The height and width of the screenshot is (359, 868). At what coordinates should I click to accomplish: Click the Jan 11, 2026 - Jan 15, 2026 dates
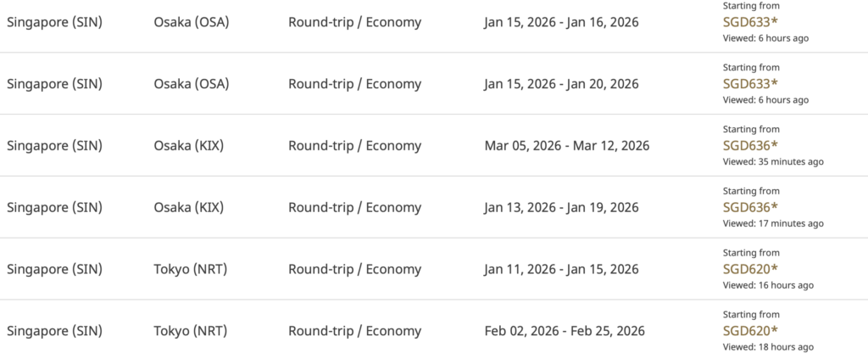pos(561,270)
